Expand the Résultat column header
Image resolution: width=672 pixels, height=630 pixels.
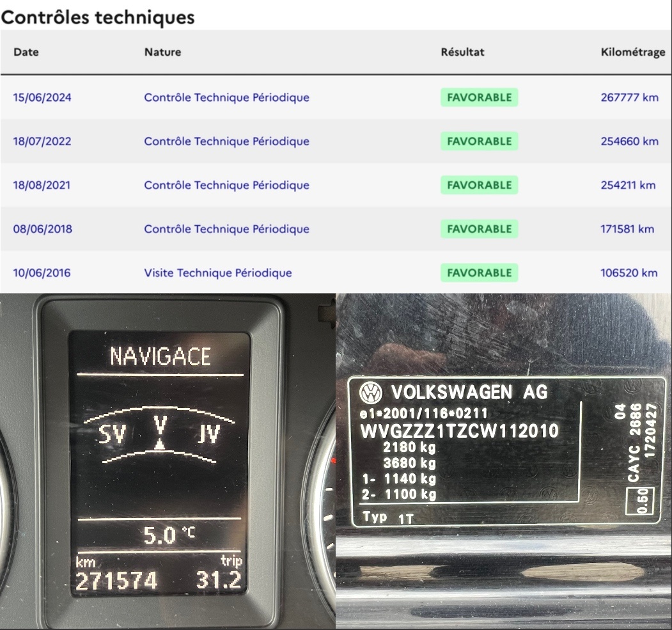463,52
